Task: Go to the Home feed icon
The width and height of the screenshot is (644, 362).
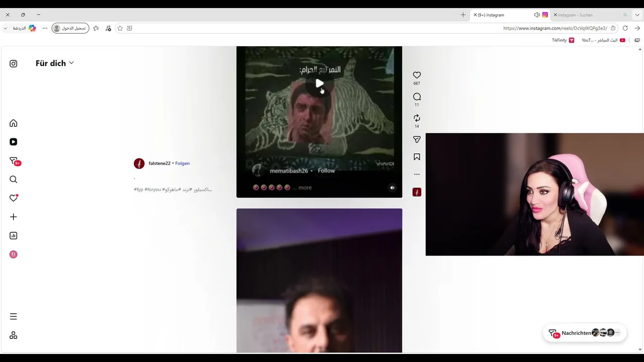Action: [x=14, y=123]
